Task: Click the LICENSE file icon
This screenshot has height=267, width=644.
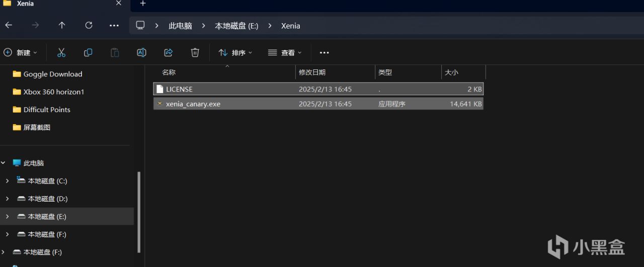Action: click(x=160, y=89)
